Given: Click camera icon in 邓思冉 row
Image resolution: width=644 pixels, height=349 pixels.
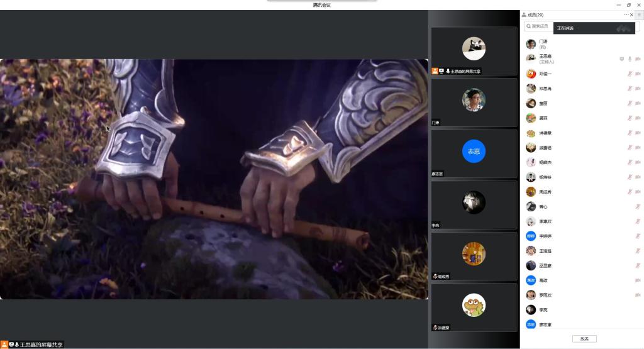Looking at the screenshot, I should click(x=638, y=89).
